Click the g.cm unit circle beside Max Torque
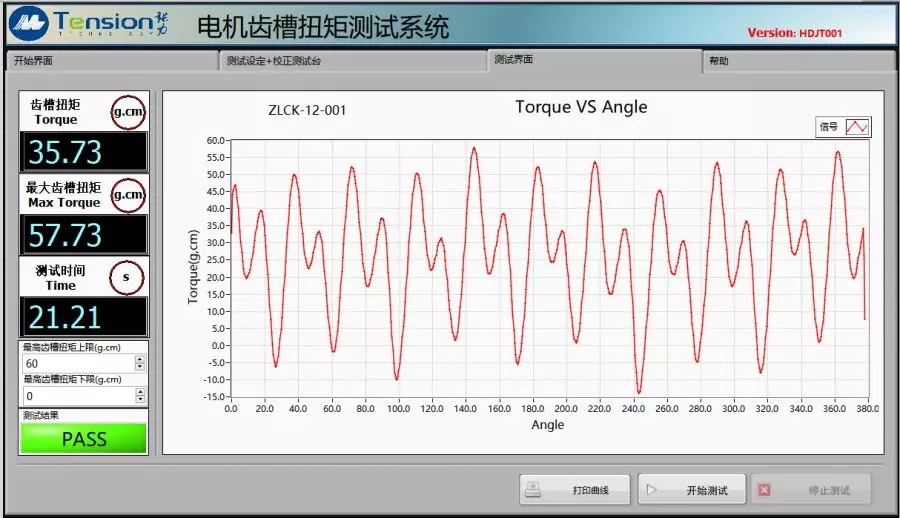The image size is (900, 518). [x=128, y=194]
